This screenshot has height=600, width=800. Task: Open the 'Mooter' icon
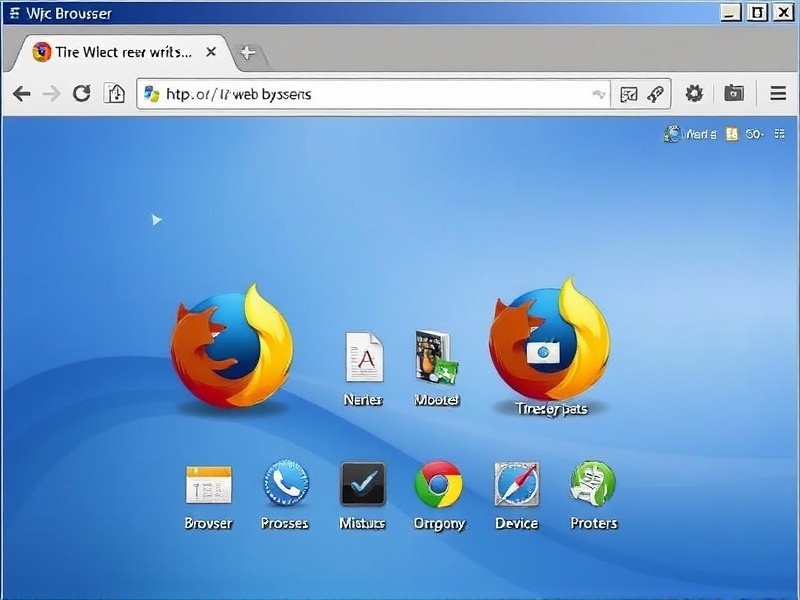point(436,357)
